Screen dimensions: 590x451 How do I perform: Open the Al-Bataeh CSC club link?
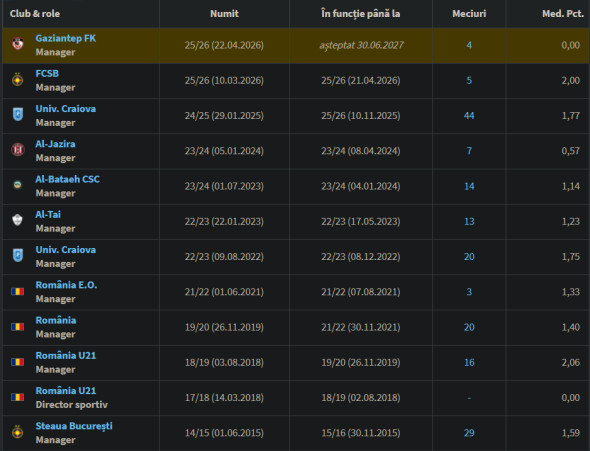click(67, 179)
